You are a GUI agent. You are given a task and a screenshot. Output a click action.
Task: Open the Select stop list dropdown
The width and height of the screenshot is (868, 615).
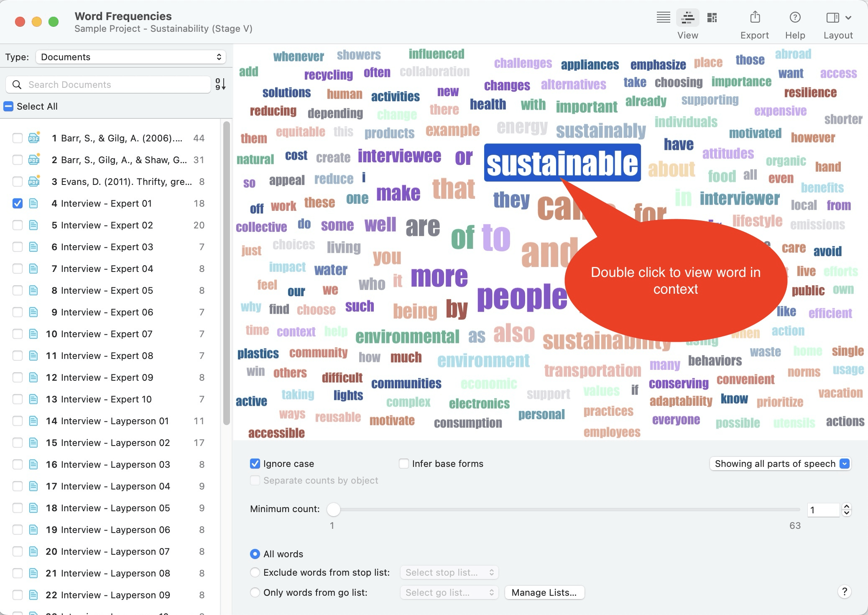click(x=449, y=572)
